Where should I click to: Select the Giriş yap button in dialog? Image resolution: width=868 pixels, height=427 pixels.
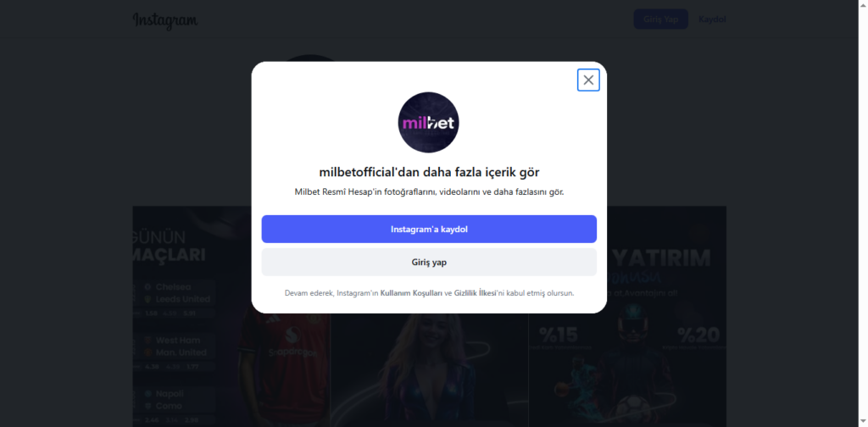pos(429,262)
